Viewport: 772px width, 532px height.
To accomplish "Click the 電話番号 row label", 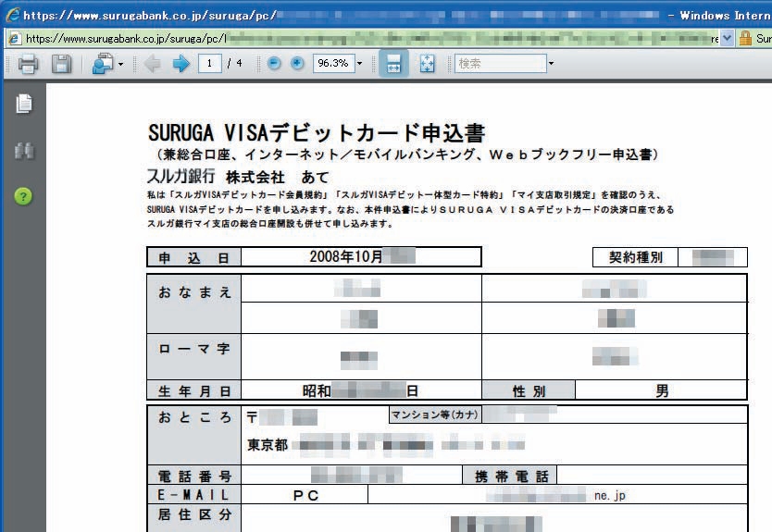I will [194, 476].
